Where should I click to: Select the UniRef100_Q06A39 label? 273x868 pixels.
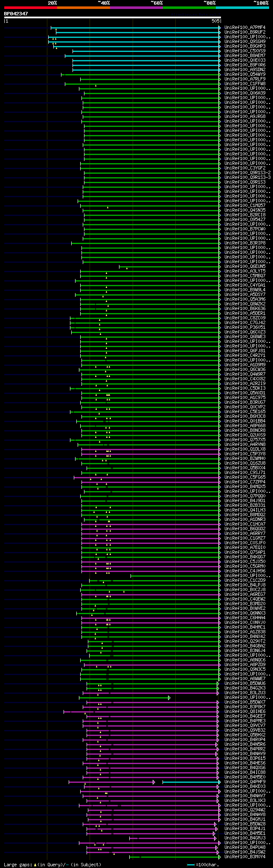click(245, 93)
